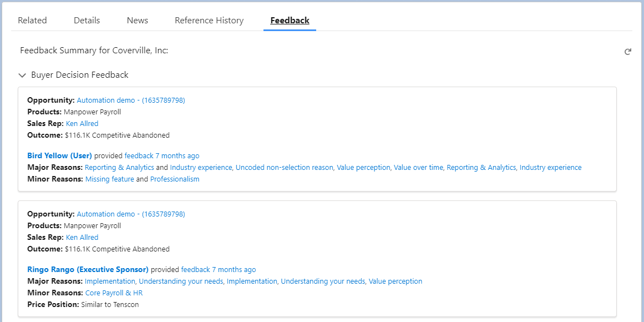
Task: Open Ken Allred sales rep in second card
Action: pos(82,237)
